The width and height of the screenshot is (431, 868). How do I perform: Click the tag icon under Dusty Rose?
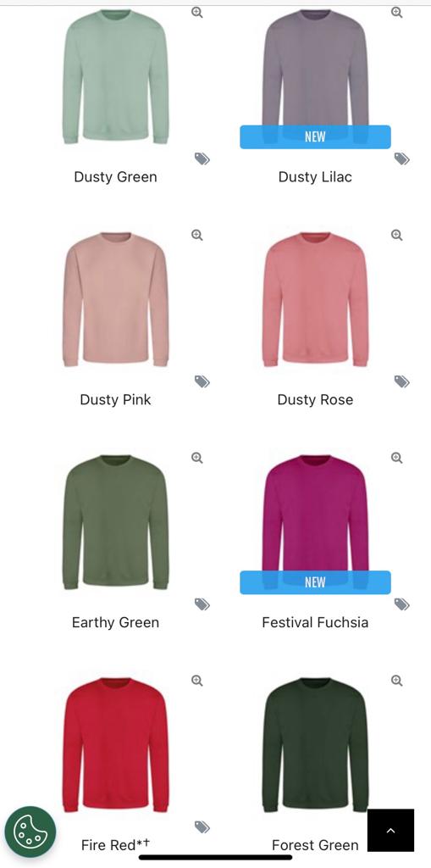401,381
